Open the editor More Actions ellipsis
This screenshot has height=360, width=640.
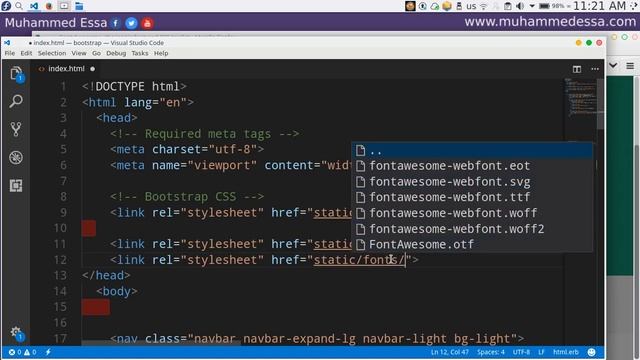click(x=595, y=69)
